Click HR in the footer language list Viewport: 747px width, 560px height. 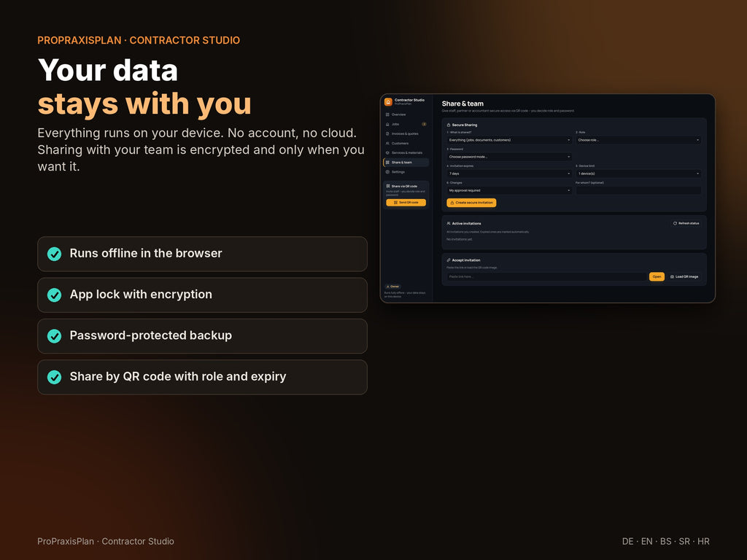[703, 542]
